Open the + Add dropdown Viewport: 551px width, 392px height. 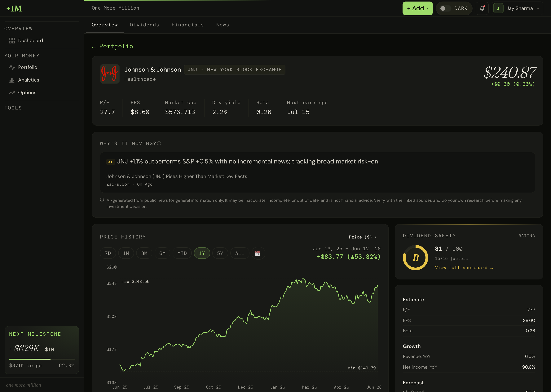(x=417, y=8)
